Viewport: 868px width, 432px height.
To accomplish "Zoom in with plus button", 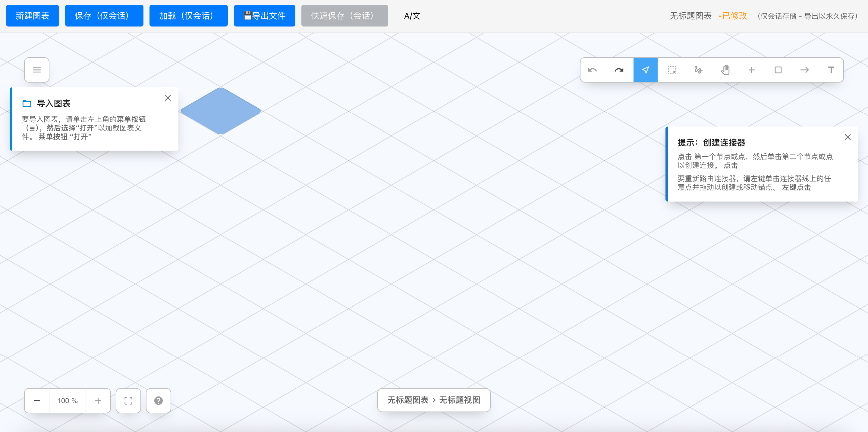I will (x=98, y=401).
